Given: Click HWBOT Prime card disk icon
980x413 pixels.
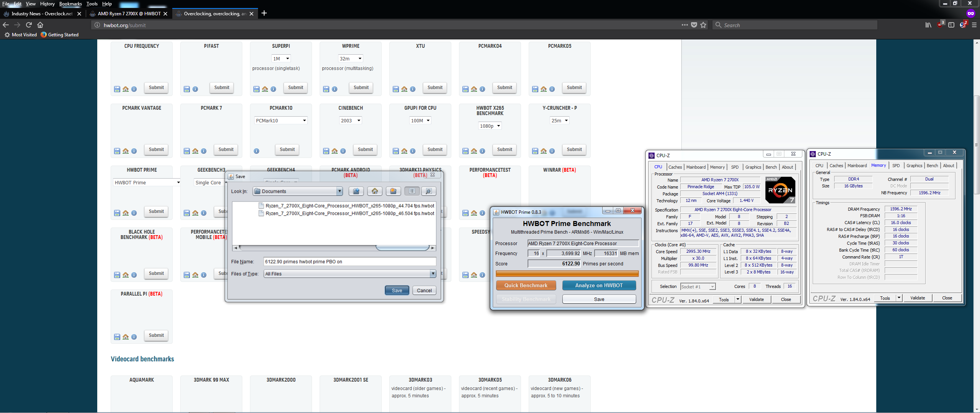Looking at the screenshot, I should point(117,213).
